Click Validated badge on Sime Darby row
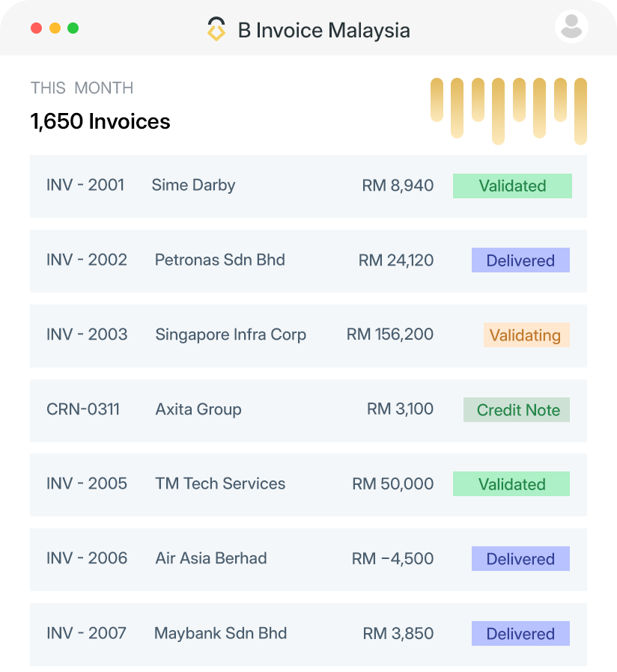This screenshot has width=617, height=672. tap(512, 186)
